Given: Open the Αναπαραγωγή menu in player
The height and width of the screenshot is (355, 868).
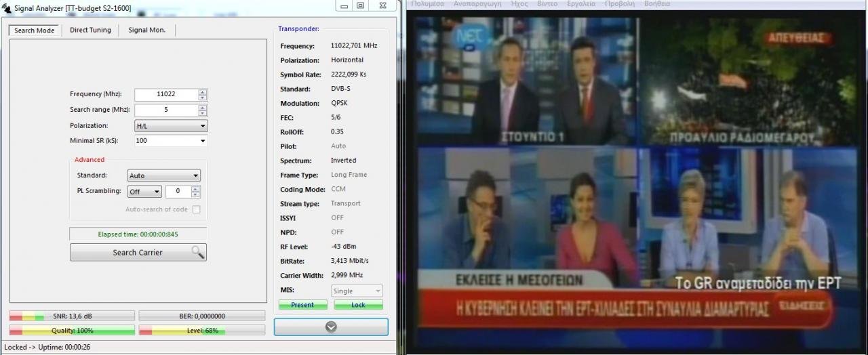Looking at the screenshot, I should pyautogui.click(x=477, y=4).
